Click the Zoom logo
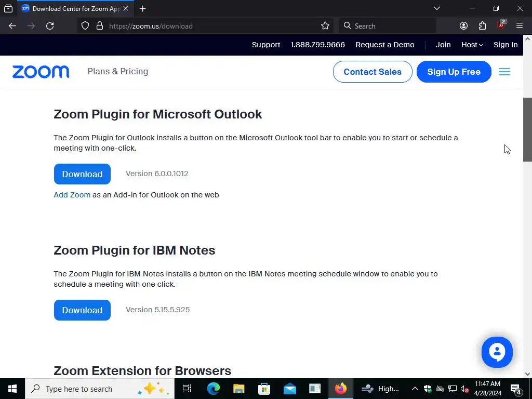The height and width of the screenshot is (399, 532). (x=41, y=72)
